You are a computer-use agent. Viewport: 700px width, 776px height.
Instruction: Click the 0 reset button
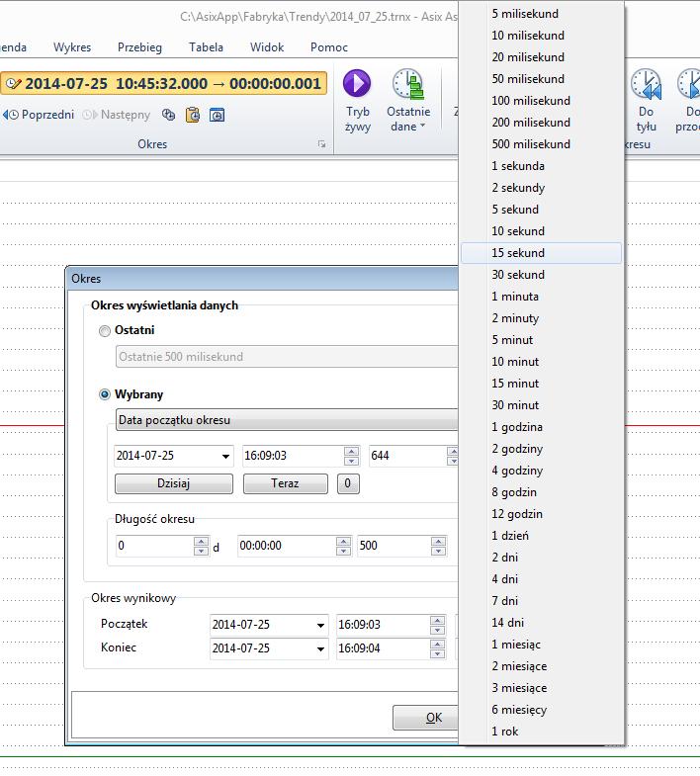(348, 483)
